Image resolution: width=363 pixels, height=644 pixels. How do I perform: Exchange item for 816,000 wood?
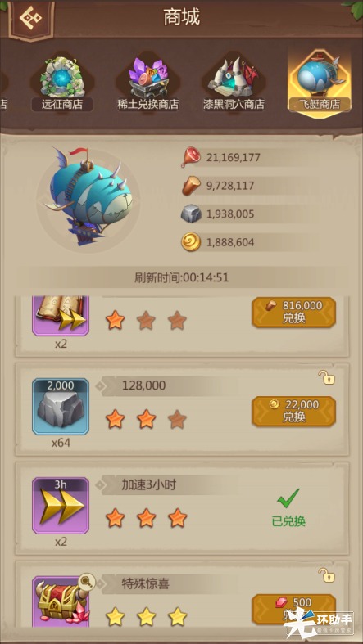tap(293, 312)
